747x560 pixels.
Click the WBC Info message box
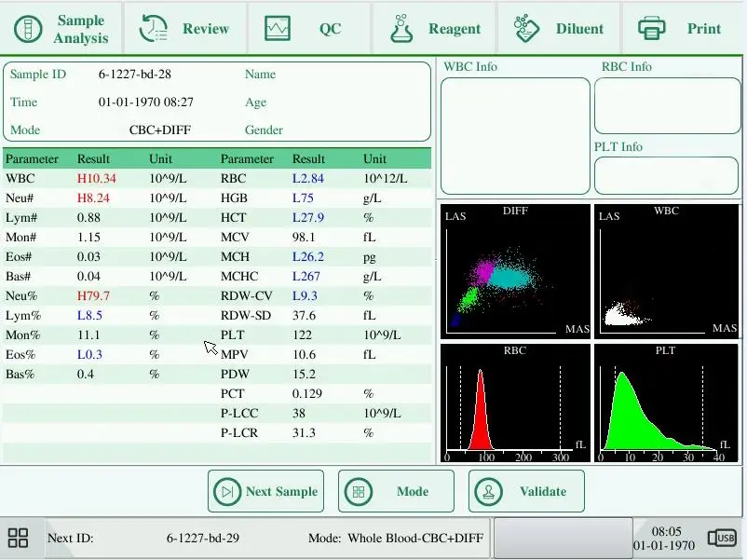tap(515, 135)
